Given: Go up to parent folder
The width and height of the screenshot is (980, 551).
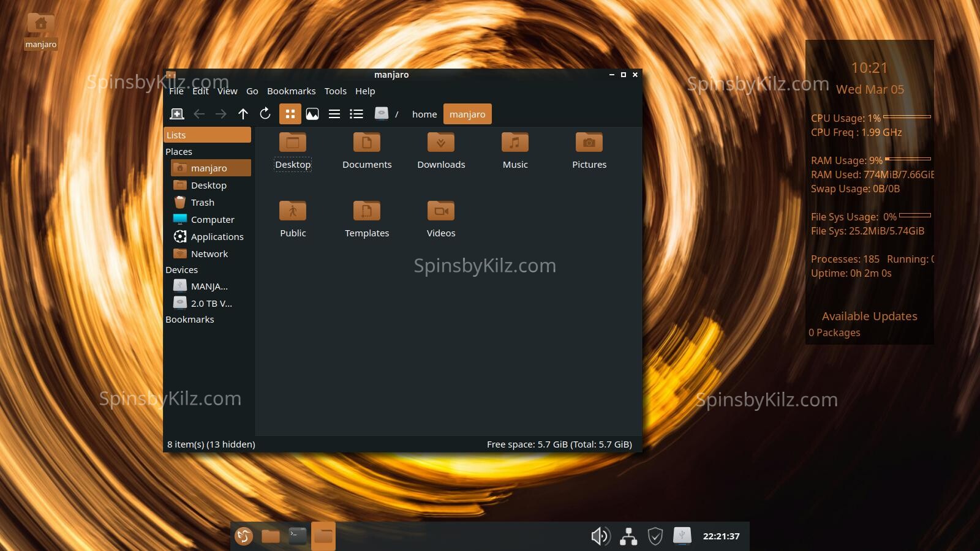Looking at the screenshot, I should [x=243, y=114].
